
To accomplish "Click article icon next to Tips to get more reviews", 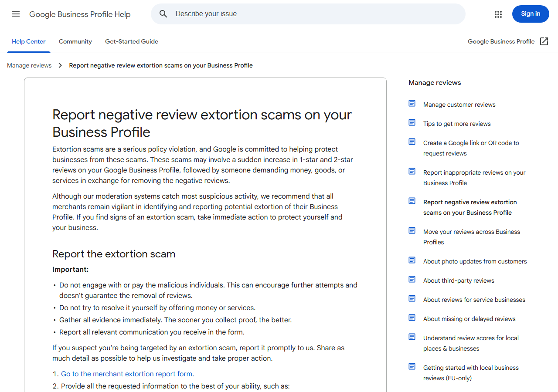I will 412,122.
